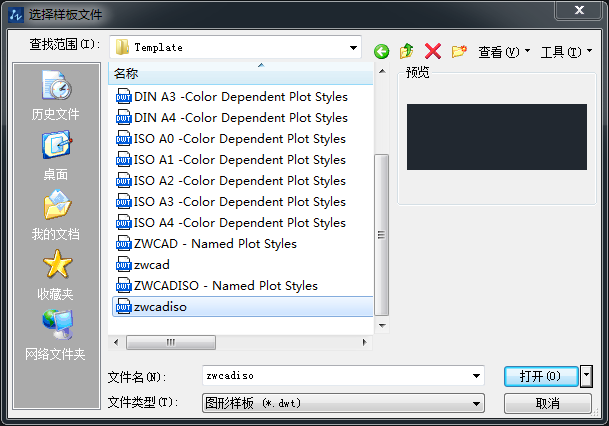609x426 pixels.
Task: Click the red Delete X icon
Action: [433, 52]
